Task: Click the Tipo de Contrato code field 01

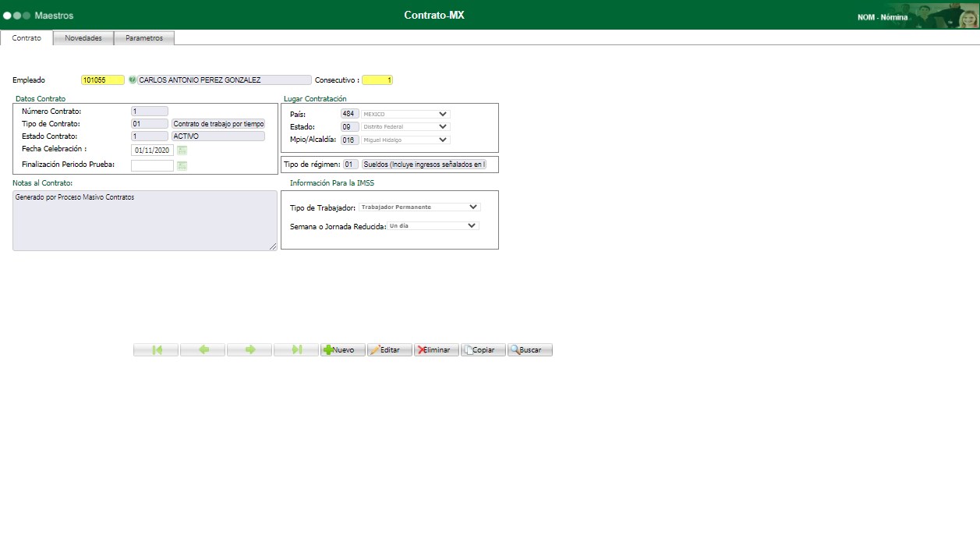Action: coord(150,123)
